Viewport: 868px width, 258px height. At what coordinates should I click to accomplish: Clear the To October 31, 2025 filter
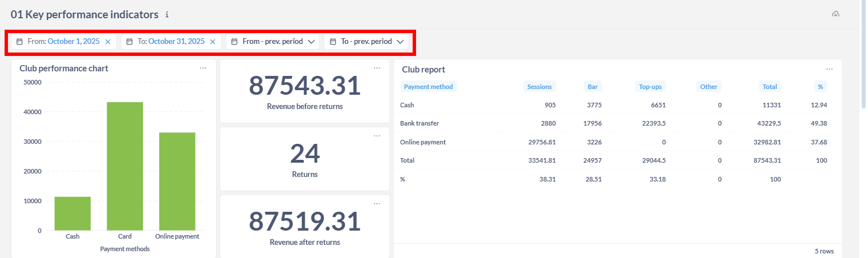click(x=213, y=42)
